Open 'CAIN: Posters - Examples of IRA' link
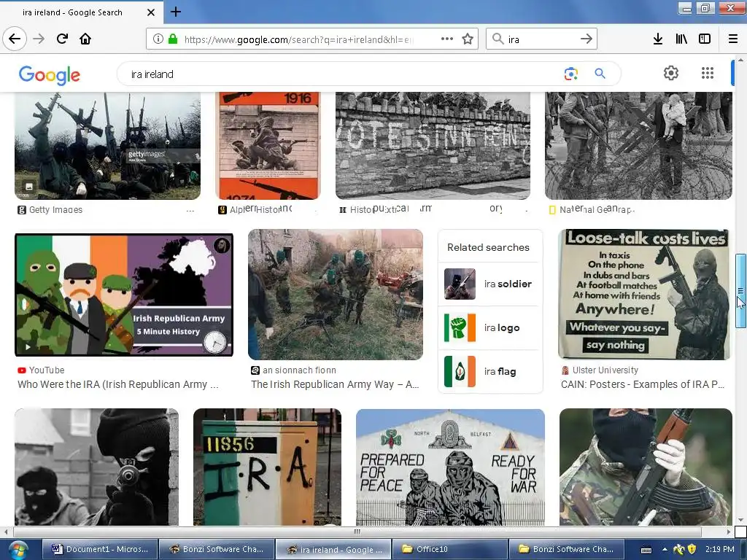This screenshot has height=560, width=747. pos(643,384)
